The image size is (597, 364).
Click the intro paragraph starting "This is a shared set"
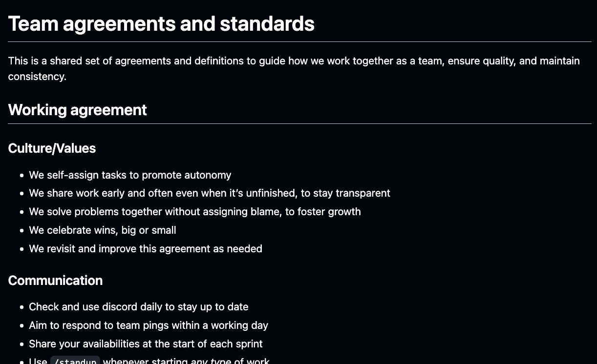tap(294, 61)
